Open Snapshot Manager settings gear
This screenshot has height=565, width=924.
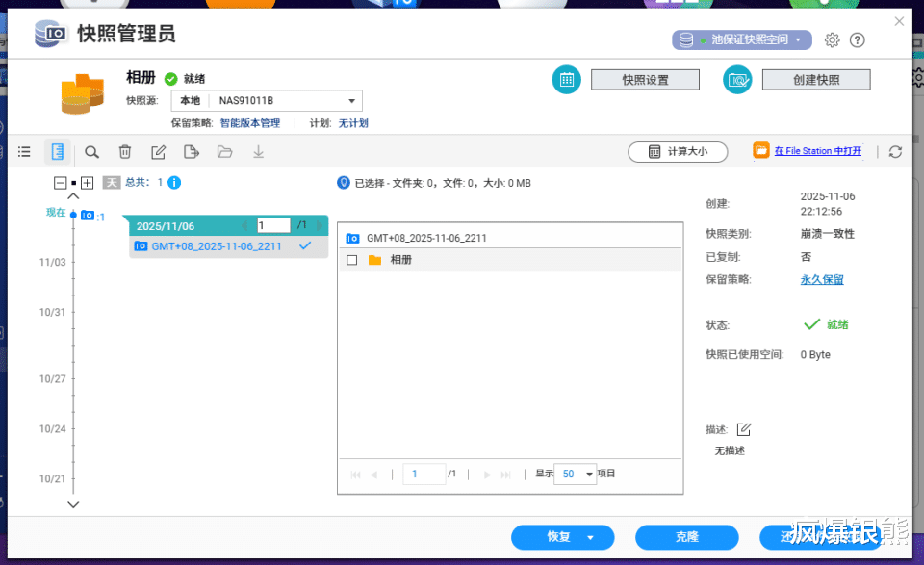(x=832, y=40)
